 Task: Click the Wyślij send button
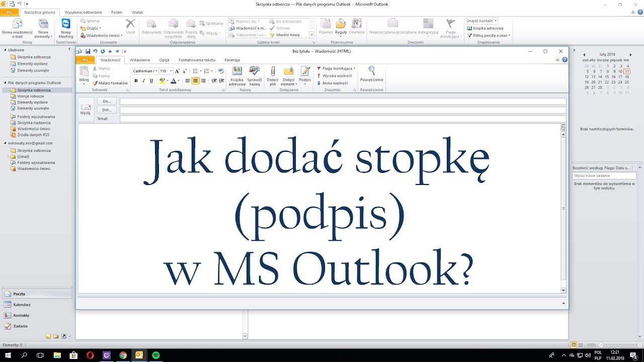(x=86, y=110)
